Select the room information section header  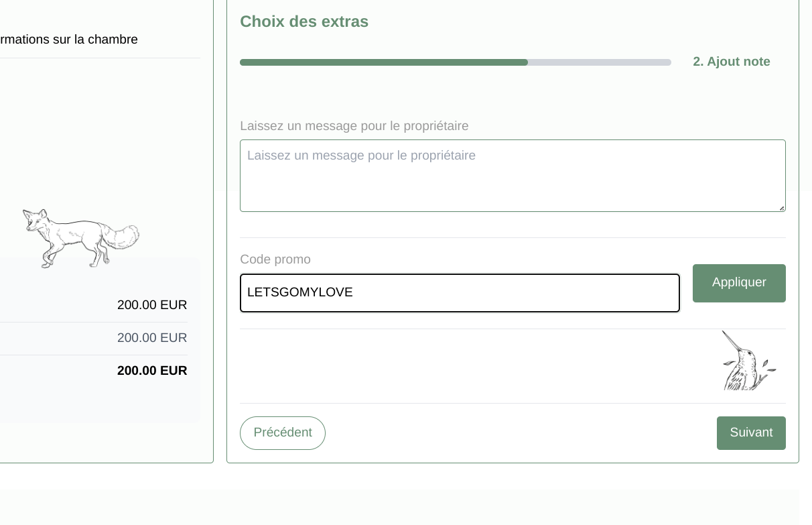[69, 40]
